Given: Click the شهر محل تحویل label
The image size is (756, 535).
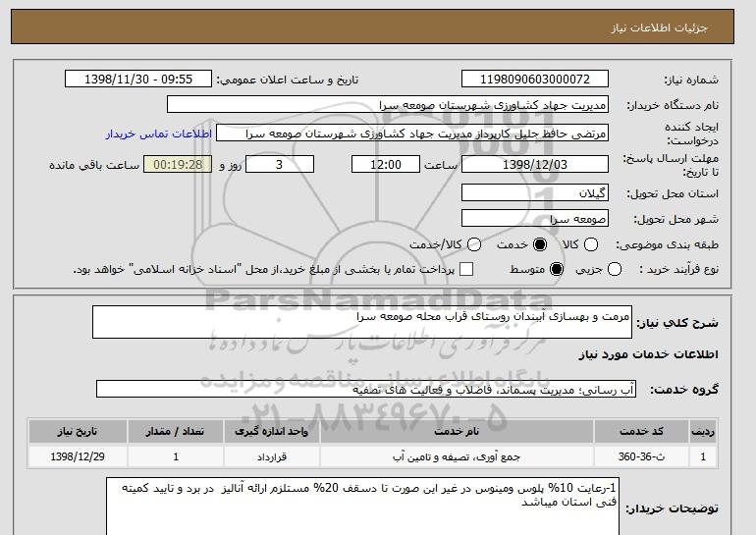Looking at the screenshot, I should click(675, 219).
